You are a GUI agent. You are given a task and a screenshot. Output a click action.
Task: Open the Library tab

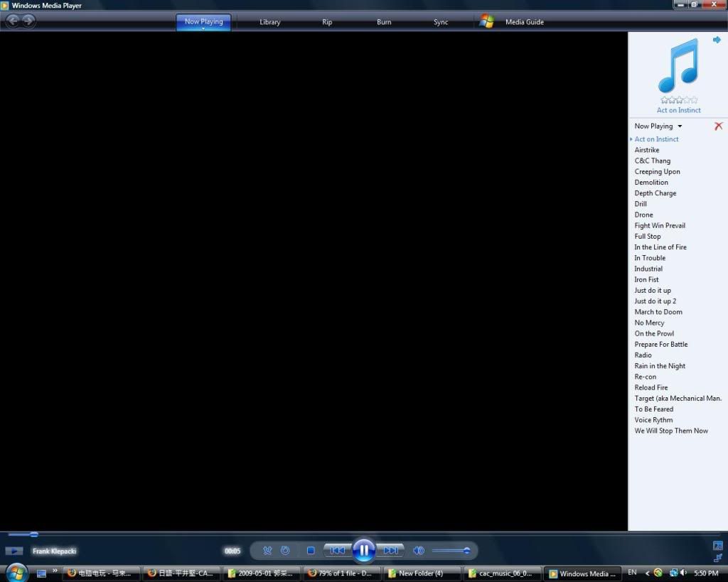[269, 22]
